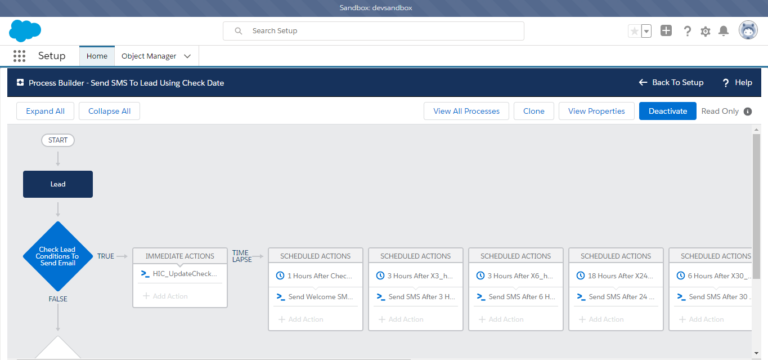Click the clock icon for 18 Hours After X24
Viewport: 768px width, 360px height.
(581, 276)
